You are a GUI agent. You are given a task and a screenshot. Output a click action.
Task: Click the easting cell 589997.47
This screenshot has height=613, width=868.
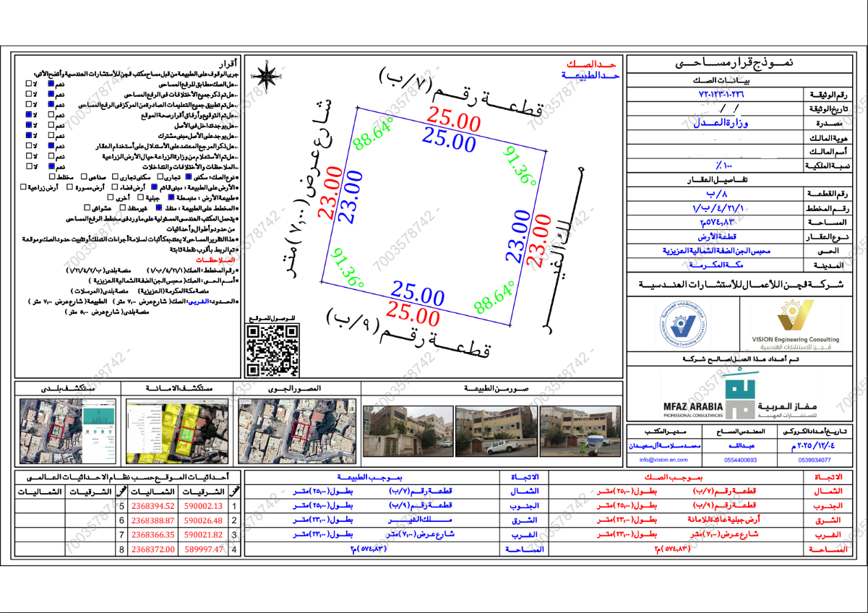(203, 549)
